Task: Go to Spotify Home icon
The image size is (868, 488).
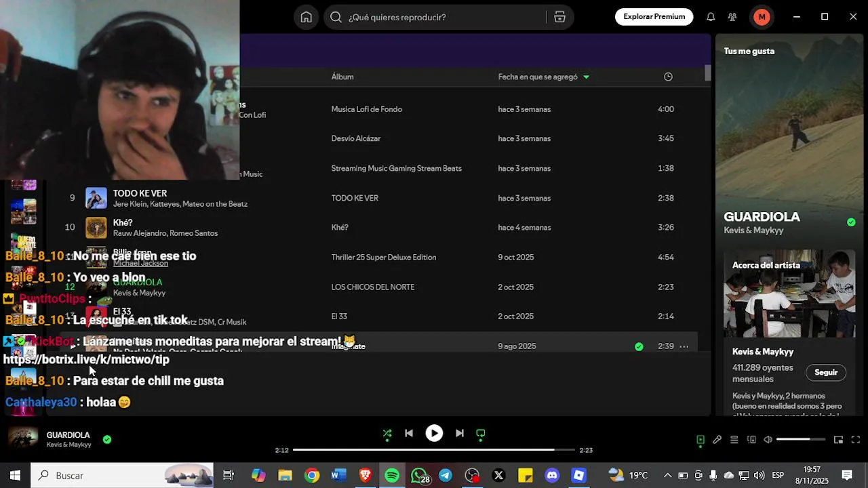Action: (307, 17)
